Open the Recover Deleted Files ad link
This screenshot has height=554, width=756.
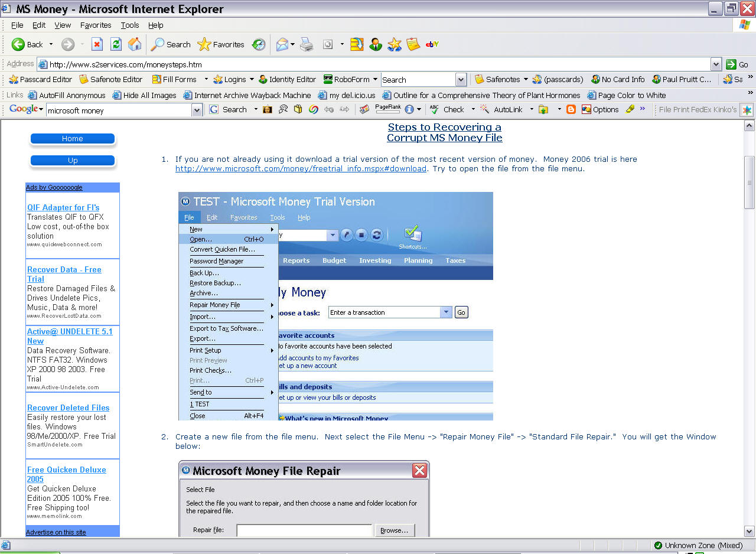point(69,408)
